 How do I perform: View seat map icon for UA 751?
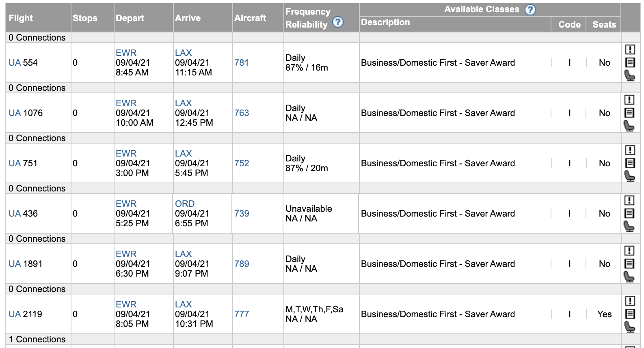coord(629,176)
